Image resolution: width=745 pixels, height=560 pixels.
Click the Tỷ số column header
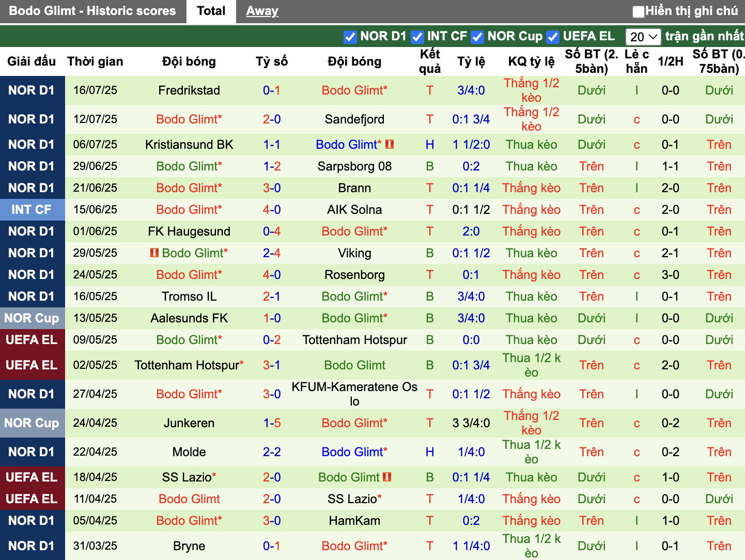point(272,61)
